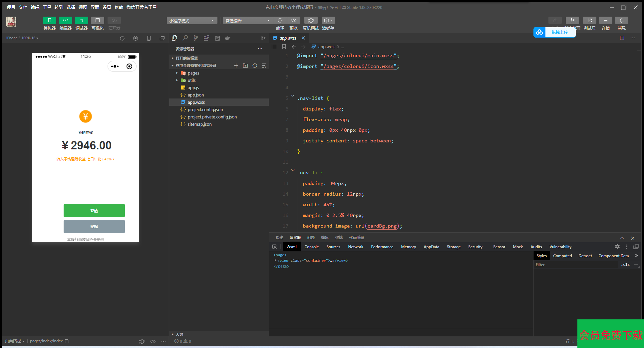644x348 pixels.
Task: Click the gray 提现 button in simulator
Action: (x=94, y=227)
